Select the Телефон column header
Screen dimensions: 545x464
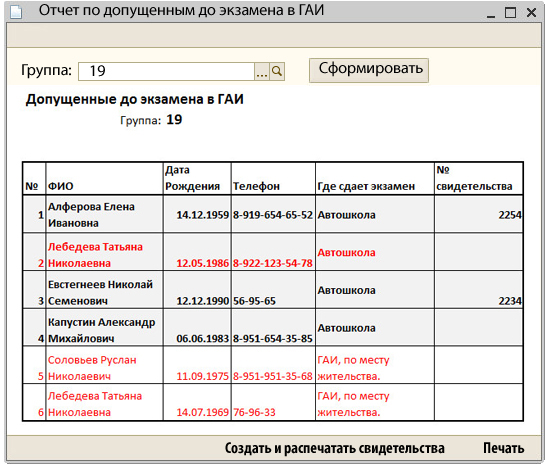point(273,178)
